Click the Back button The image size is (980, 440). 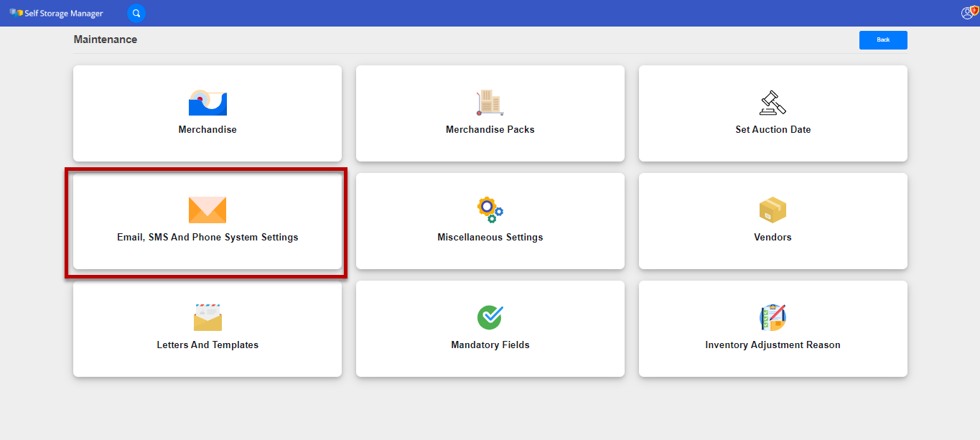pyautogui.click(x=883, y=40)
